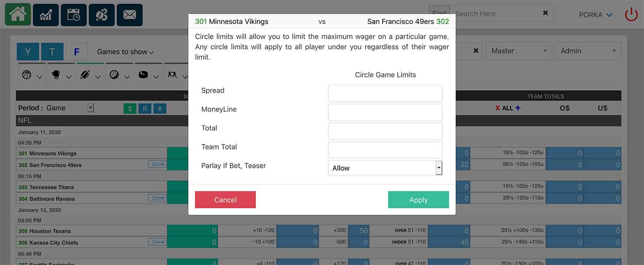
Task: Open Parlay If Bet, Teaser Allow dropdown
Action: pyautogui.click(x=385, y=168)
